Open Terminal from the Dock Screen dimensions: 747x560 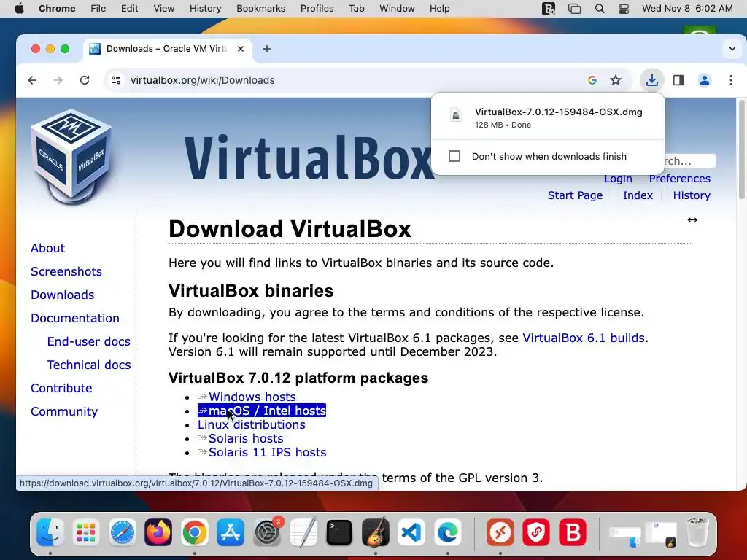click(x=339, y=532)
